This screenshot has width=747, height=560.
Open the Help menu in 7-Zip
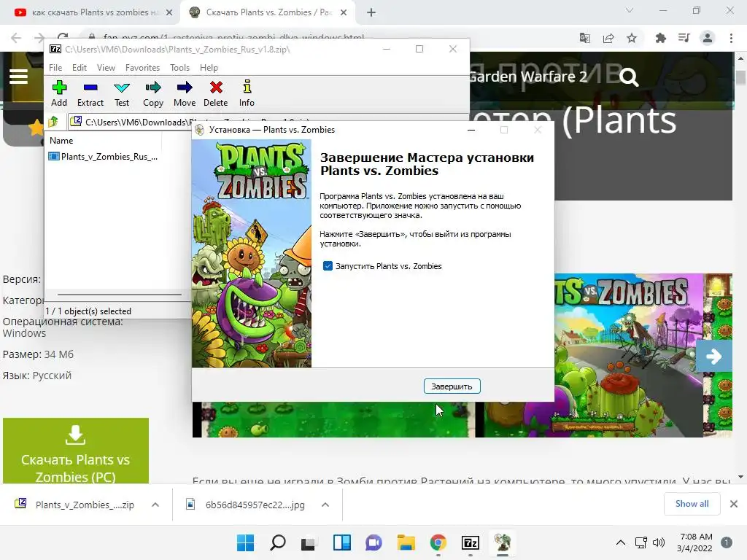coord(209,68)
